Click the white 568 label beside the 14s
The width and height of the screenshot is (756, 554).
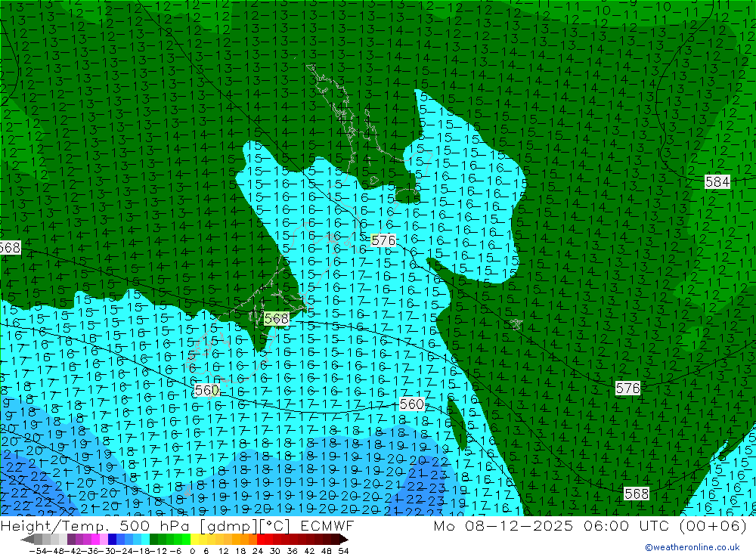tap(637, 494)
